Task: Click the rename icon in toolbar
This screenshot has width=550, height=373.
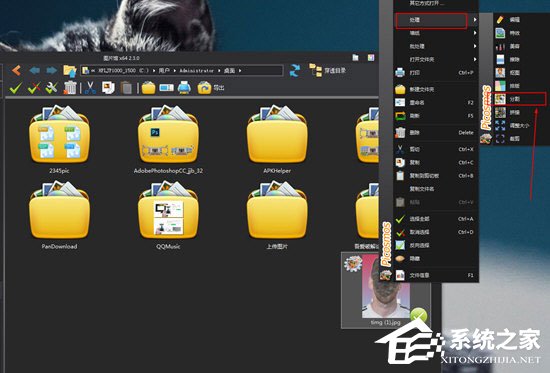Action: (x=166, y=88)
